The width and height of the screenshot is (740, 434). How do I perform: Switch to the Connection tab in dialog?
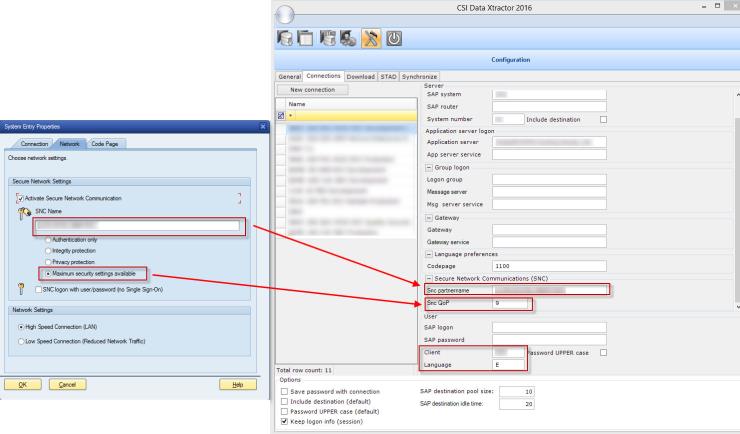click(x=34, y=144)
